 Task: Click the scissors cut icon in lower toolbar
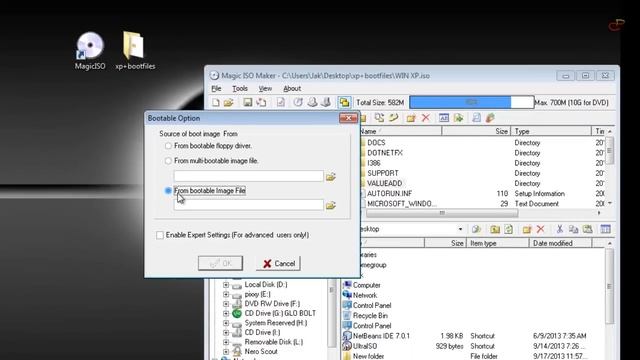click(560, 229)
